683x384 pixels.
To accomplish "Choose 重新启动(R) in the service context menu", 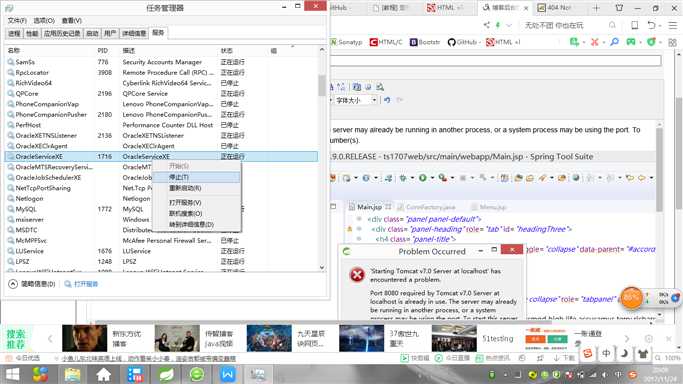I will pyautogui.click(x=196, y=188).
